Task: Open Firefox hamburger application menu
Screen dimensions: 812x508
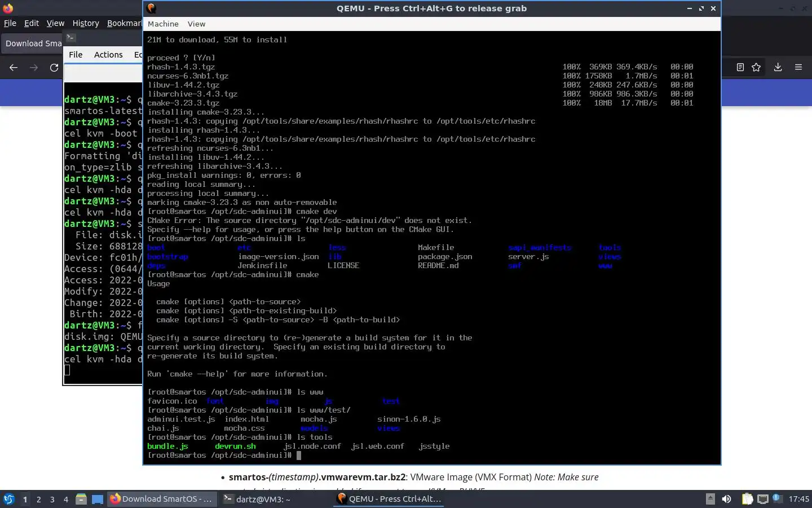Action: (x=798, y=67)
